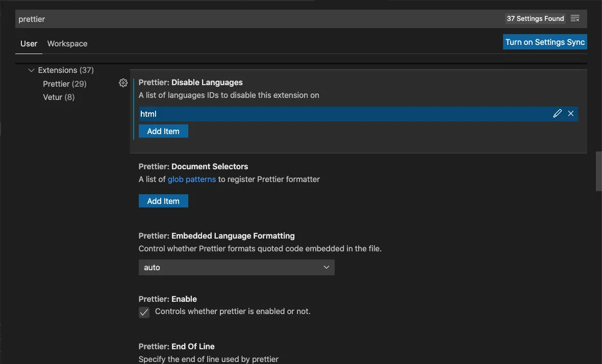Screen dimensions: 602x364
Task: Select Prettier (29) in settings tree
Action: 64,84
